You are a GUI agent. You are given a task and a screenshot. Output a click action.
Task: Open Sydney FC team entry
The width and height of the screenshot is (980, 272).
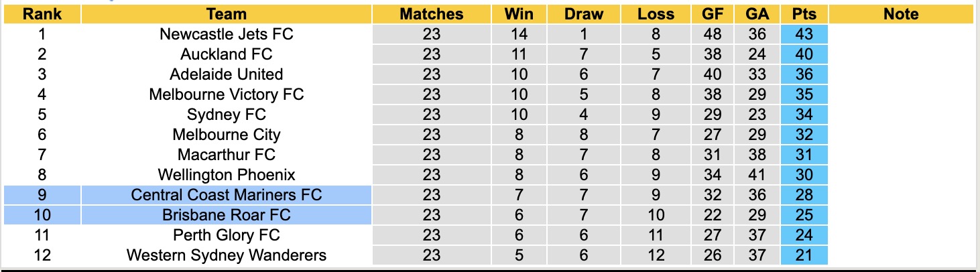click(227, 115)
